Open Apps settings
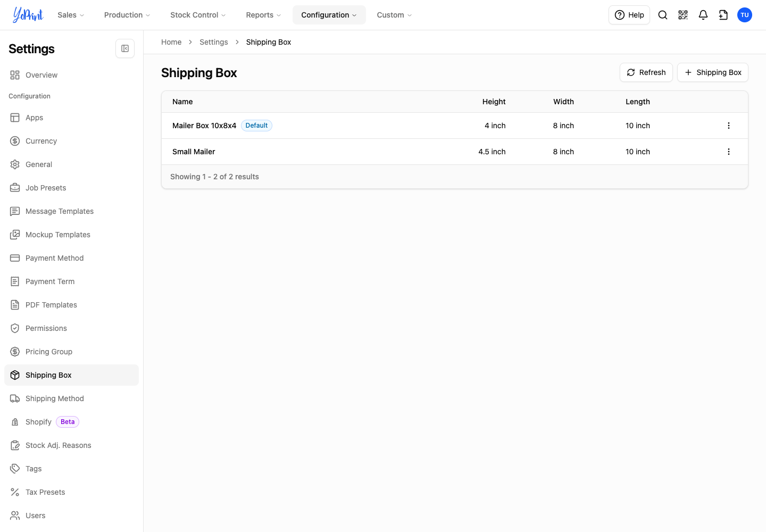 point(71,118)
